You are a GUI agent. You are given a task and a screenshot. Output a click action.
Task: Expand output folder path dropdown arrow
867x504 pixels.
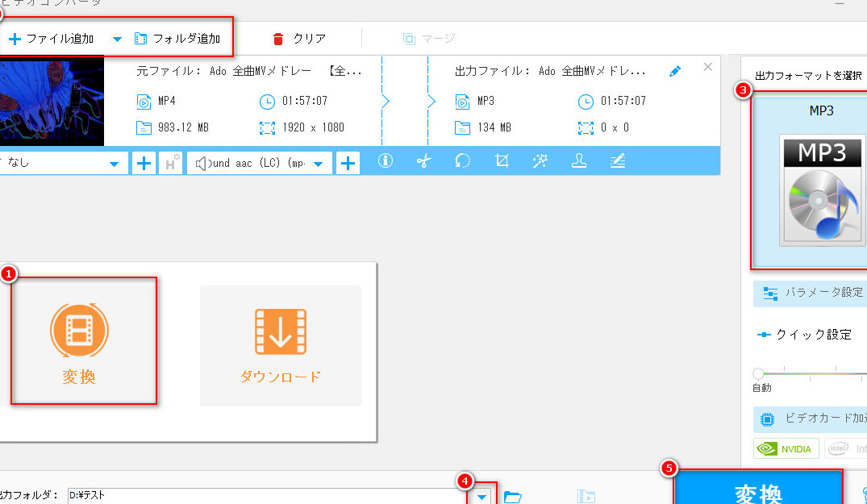(x=481, y=497)
